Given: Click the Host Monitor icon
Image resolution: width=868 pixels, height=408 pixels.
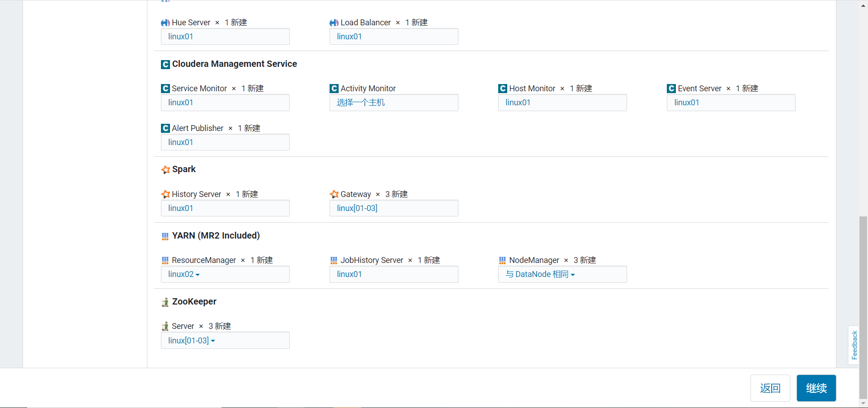Looking at the screenshot, I should 502,89.
